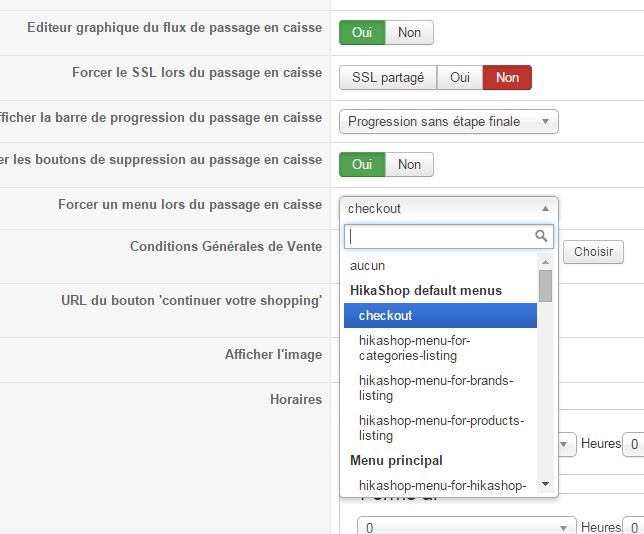Click the search magnifier icon in dropdown
The width and height of the screenshot is (644, 534).
tap(542, 237)
